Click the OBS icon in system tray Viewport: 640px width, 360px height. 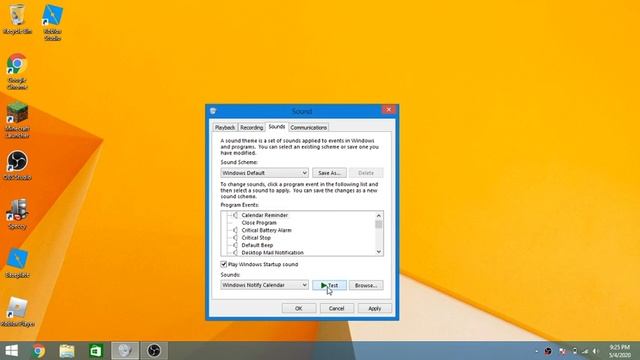pos(548,351)
